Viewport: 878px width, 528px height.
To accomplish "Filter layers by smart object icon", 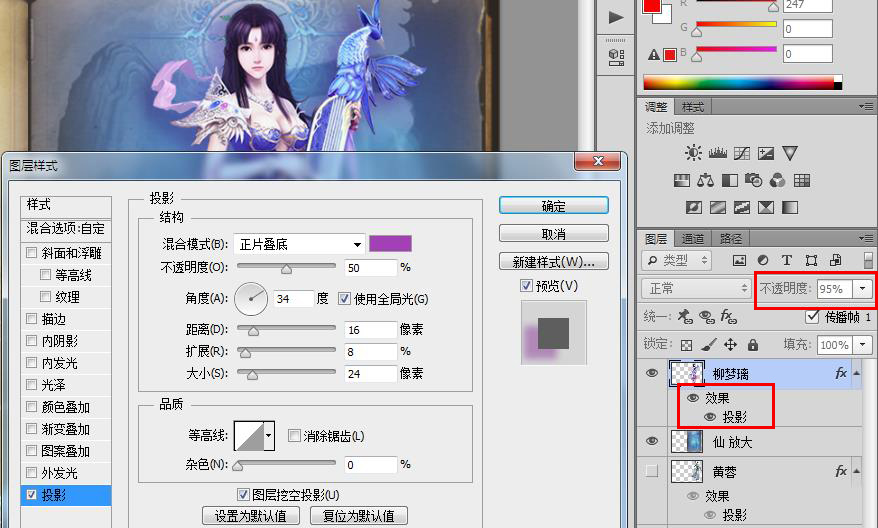I will [x=835, y=260].
